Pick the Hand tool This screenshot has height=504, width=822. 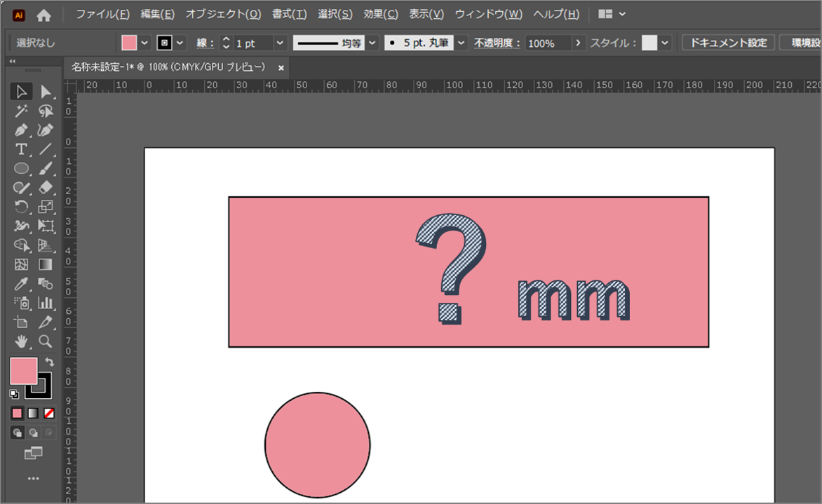pyautogui.click(x=21, y=341)
